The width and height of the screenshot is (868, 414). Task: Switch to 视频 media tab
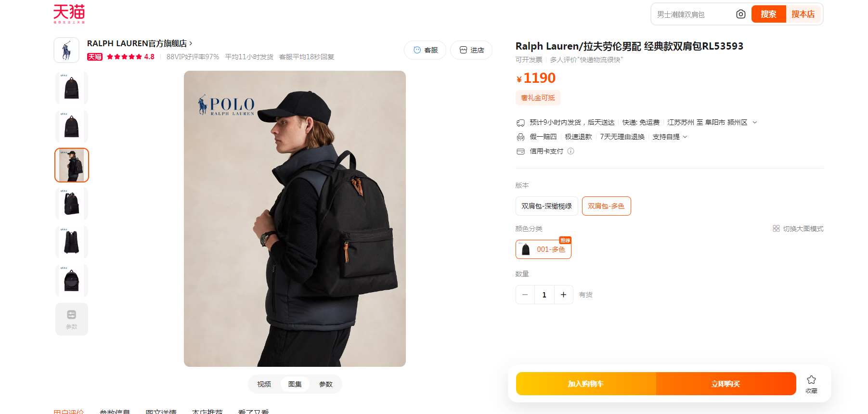[264, 384]
